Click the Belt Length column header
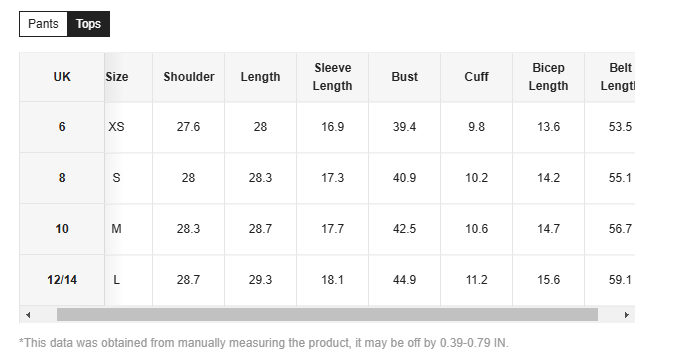 pos(610,77)
